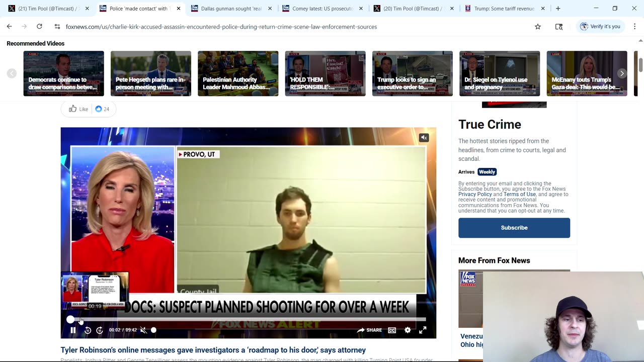The height and width of the screenshot is (362, 644).
Task: Toggle closed captions CC icon
Action: pyautogui.click(x=392, y=330)
